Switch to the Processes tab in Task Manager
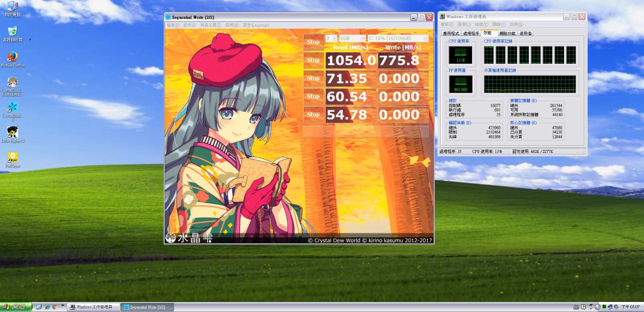 (471, 33)
